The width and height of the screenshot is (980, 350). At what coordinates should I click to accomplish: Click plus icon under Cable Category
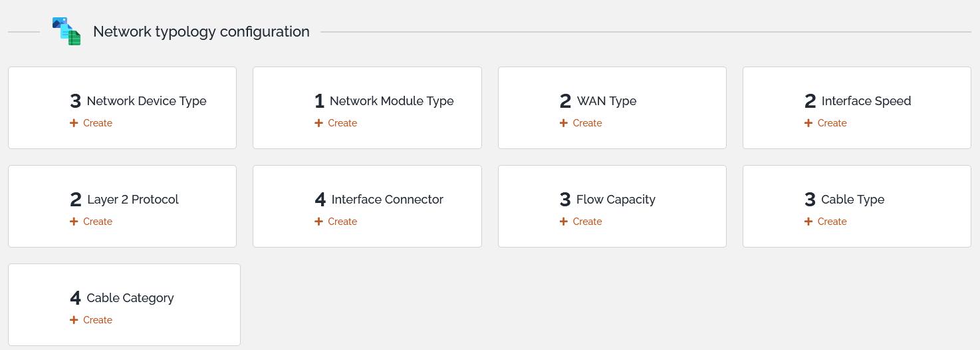coord(74,320)
